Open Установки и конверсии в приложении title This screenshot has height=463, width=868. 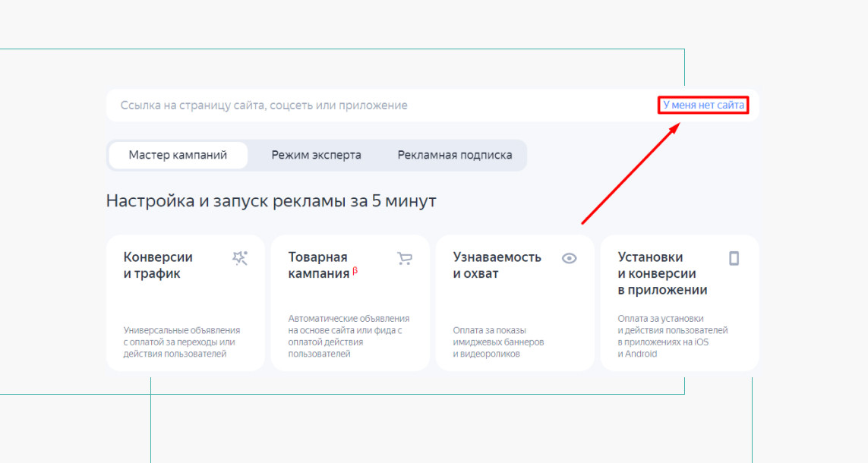[x=662, y=273]
